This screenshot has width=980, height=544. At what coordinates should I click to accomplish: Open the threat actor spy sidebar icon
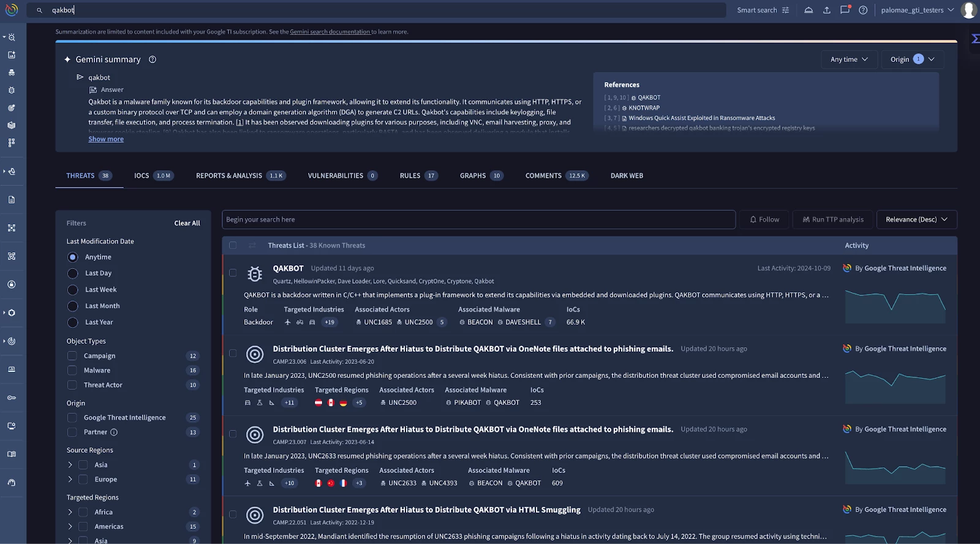(x=12, y=72)
